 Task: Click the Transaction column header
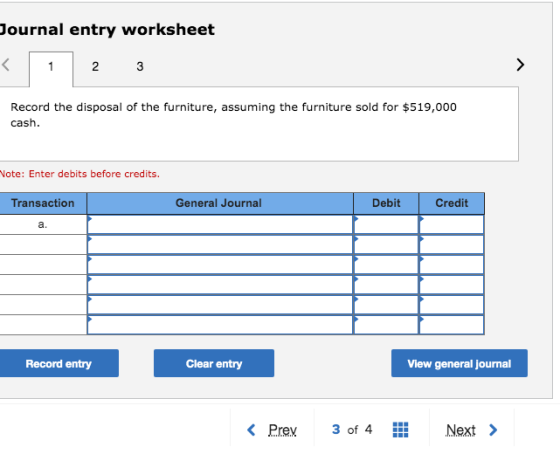pos(43,203)
